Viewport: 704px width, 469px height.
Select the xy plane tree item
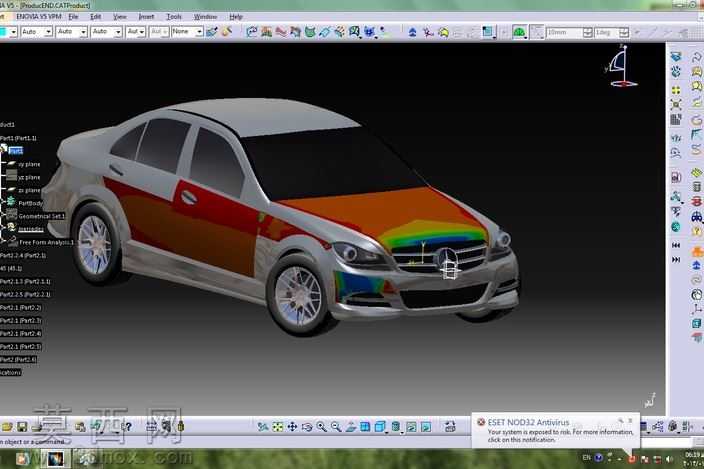29,164
